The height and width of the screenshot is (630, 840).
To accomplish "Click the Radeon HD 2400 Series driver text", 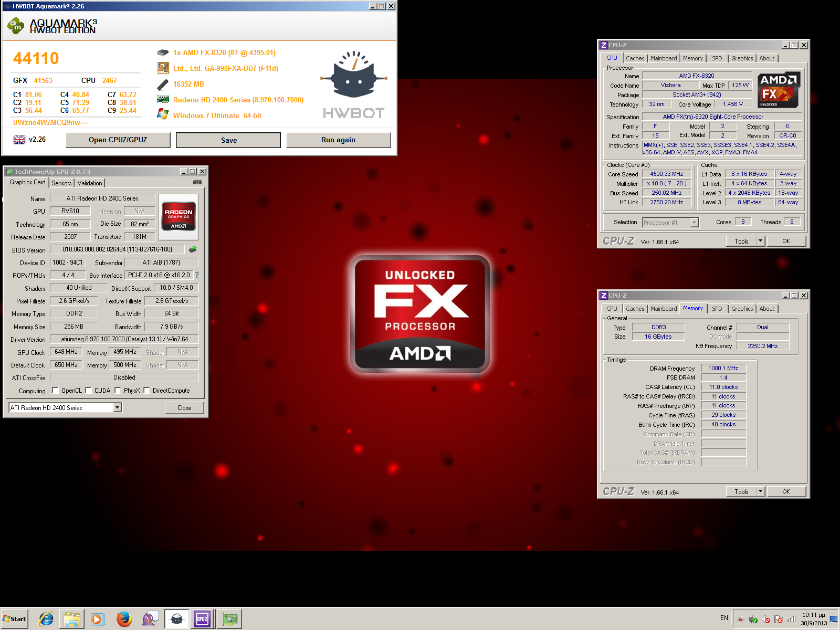I will pyautogui.click(x=238, y=100).
